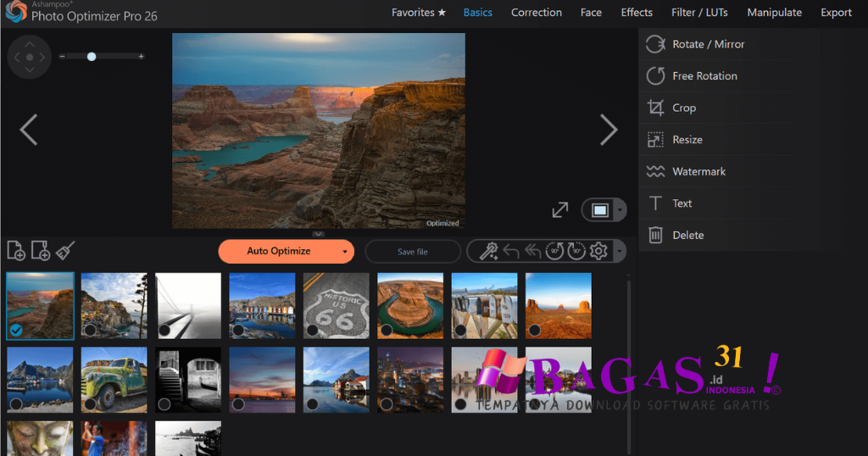This screenshot has height=456, width=868.
Task: Click the zoom in plus icon
Action: click(142, 57)
